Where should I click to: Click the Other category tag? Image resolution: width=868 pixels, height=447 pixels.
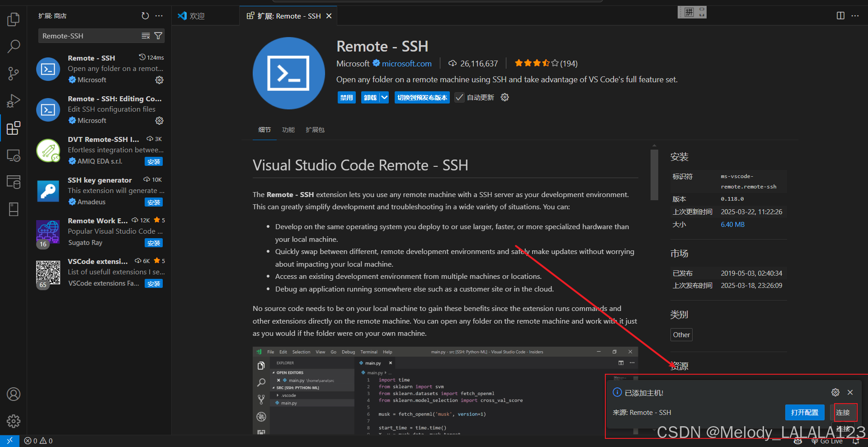point(681,335)
